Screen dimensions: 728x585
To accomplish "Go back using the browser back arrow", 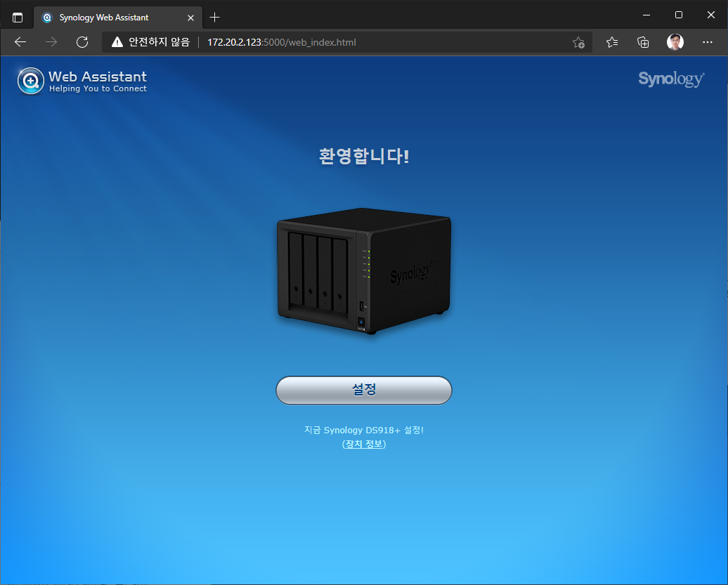I will tap(20, 42).
